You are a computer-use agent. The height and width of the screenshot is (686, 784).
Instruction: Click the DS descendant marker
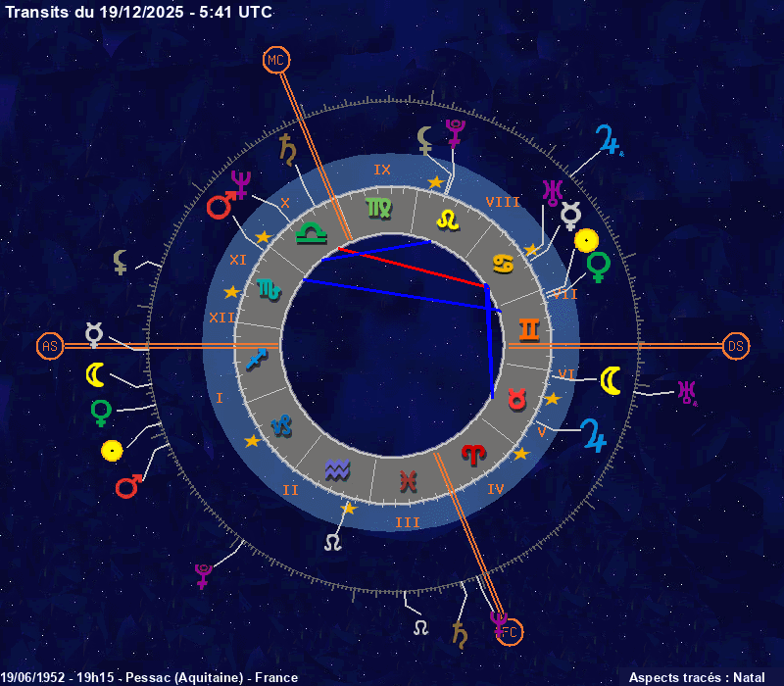[x=736, y=346]
